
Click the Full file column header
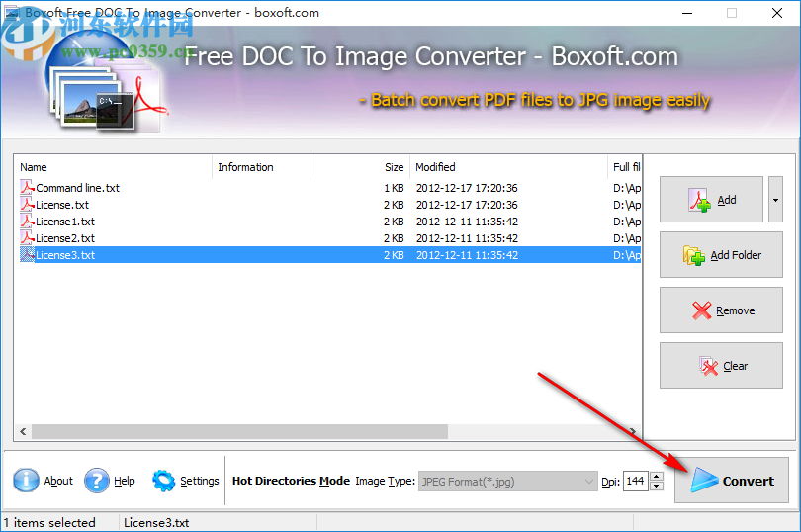[x=624, y=167]
